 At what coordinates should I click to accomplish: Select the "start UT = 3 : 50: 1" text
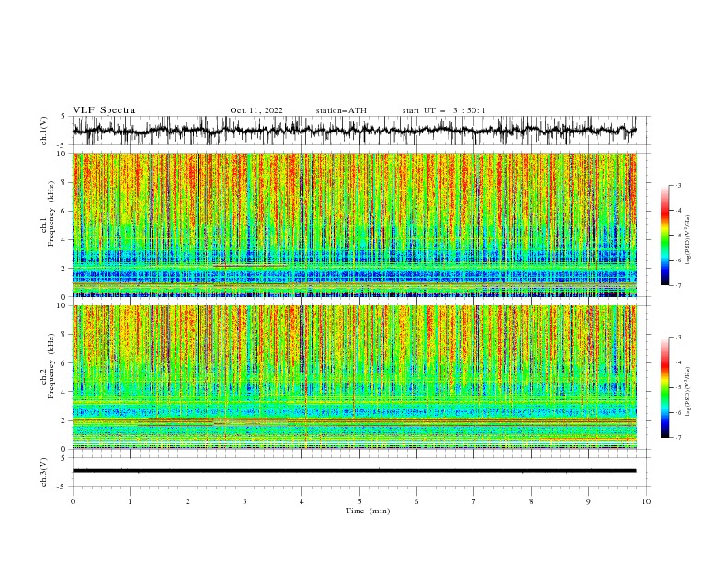(x=444, y=110)
